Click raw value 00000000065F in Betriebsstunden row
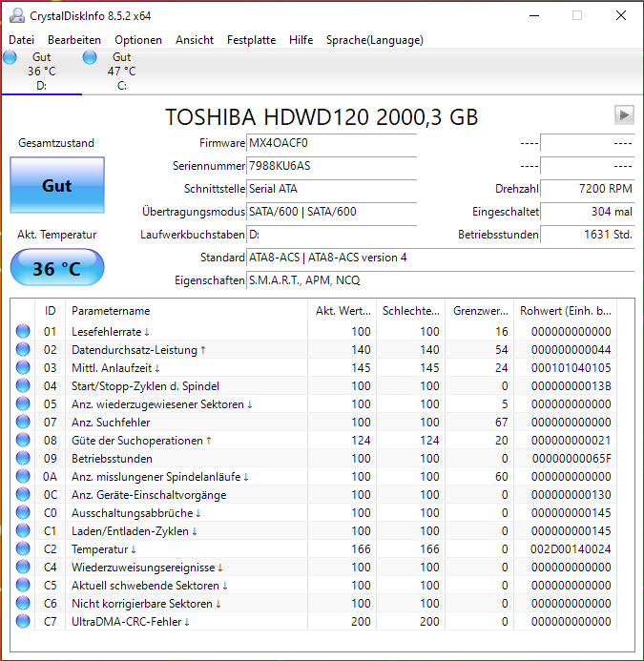The width and height of the screenshot is (644, 661). tap(571, 458)
